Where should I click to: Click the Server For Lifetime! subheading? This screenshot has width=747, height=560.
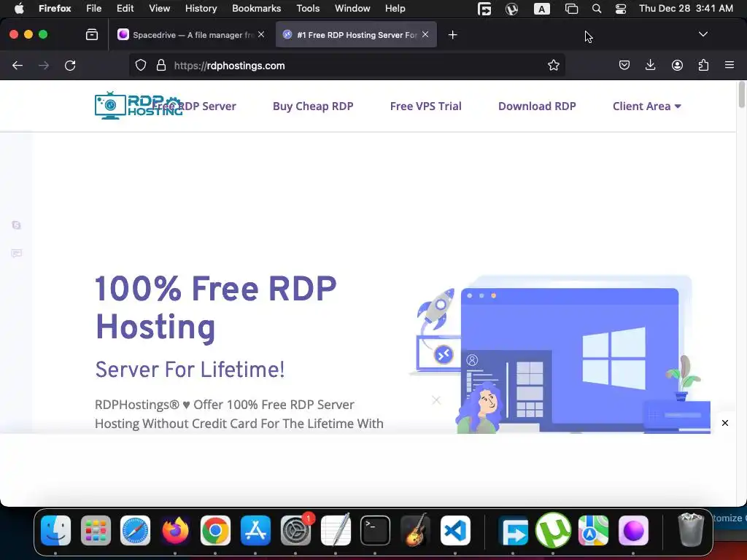(190, 370)
